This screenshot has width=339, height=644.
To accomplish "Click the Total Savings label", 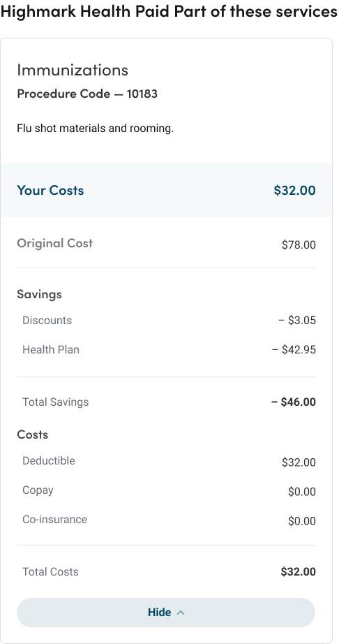I will (x=55, y=402).
